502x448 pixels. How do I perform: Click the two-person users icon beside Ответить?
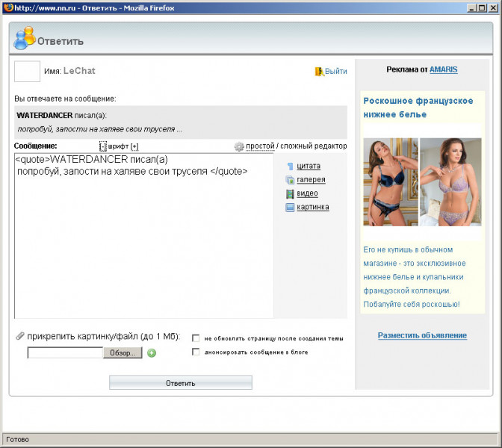tap(25, 38)
